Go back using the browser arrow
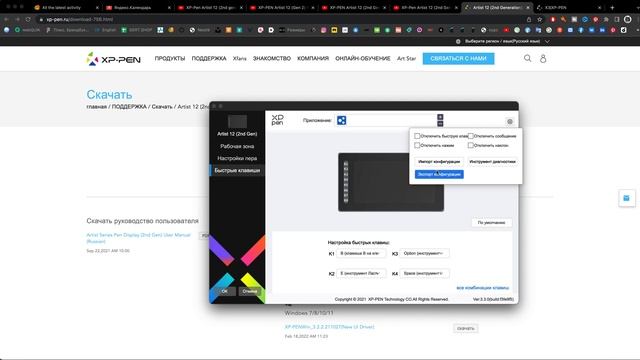 [x=6, y=19]
